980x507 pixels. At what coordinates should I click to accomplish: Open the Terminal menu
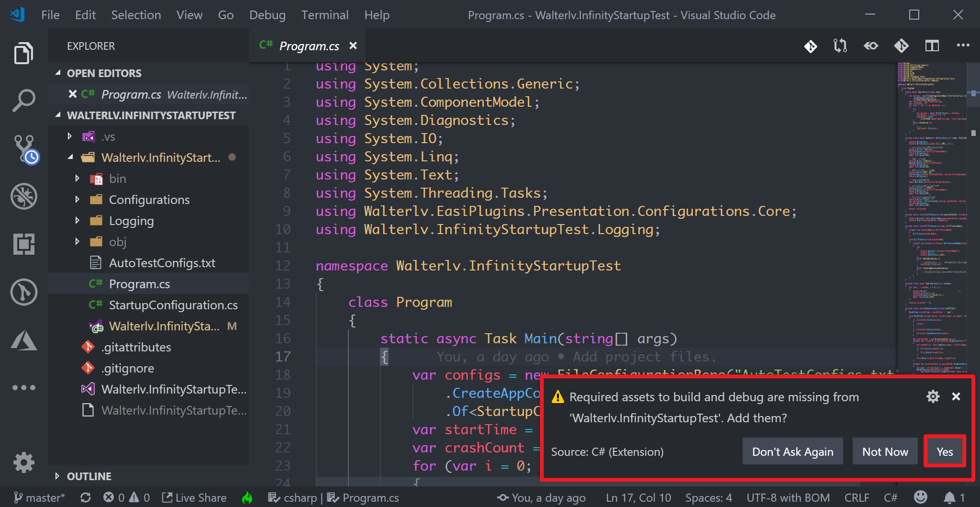[x=324, y=15]
